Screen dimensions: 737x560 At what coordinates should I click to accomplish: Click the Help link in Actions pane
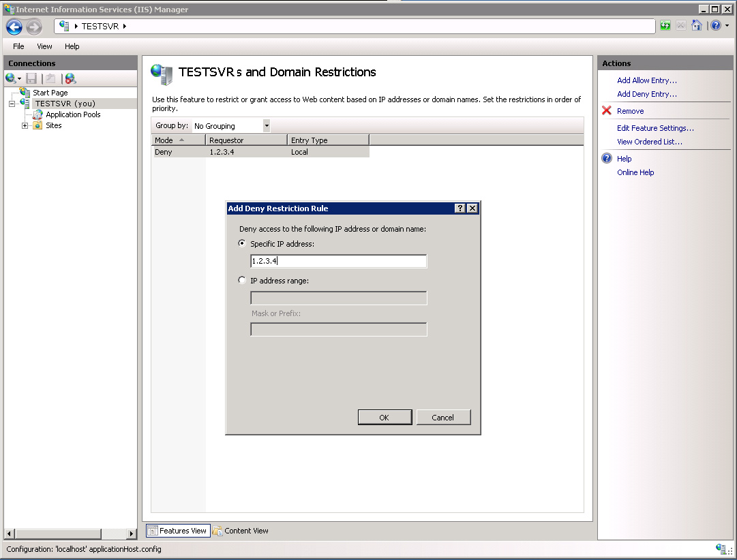click(x=625, y=158)
